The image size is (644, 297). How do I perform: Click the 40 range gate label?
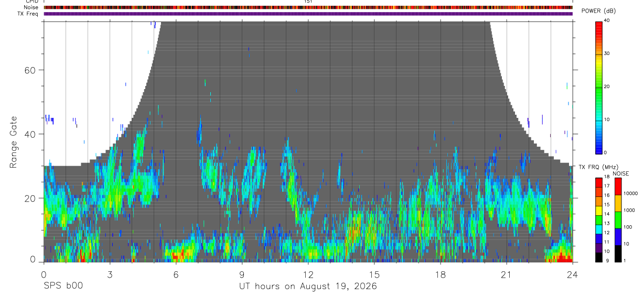(x=31, y=134)
